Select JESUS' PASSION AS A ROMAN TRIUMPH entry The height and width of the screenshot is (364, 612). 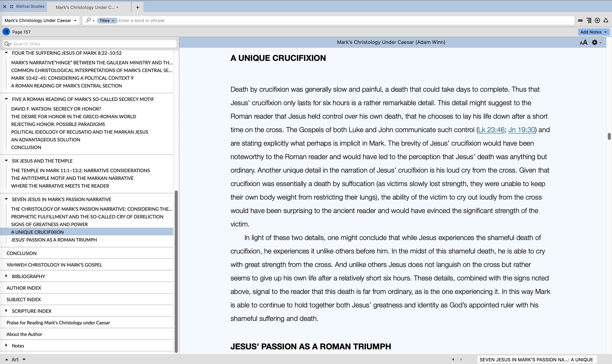coord(54,240)
